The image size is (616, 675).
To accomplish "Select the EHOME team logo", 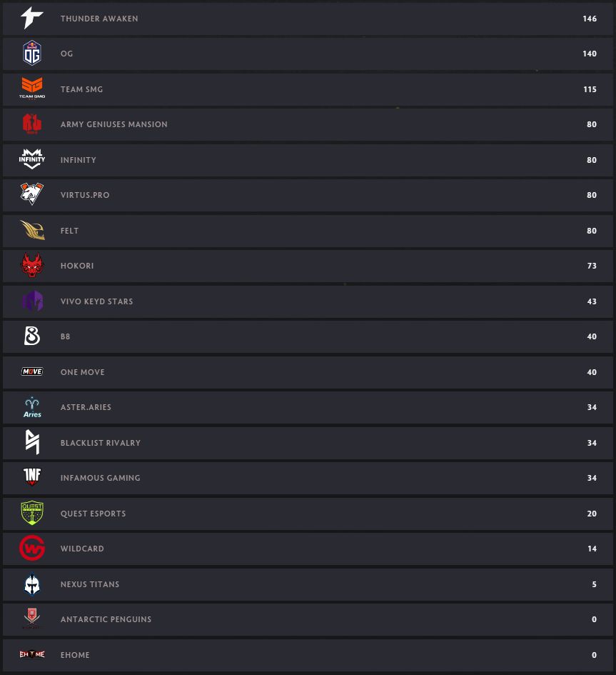I will [31, 654].
